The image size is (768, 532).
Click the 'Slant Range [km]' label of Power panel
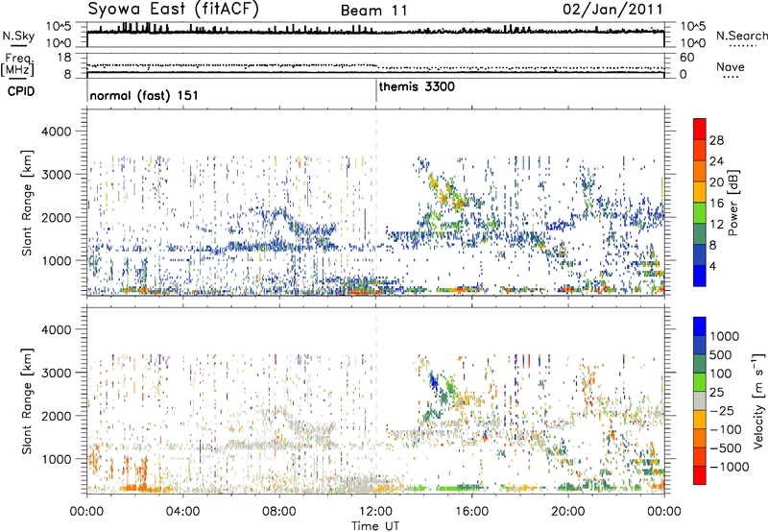pyautogui.click(x=27, y=203)
